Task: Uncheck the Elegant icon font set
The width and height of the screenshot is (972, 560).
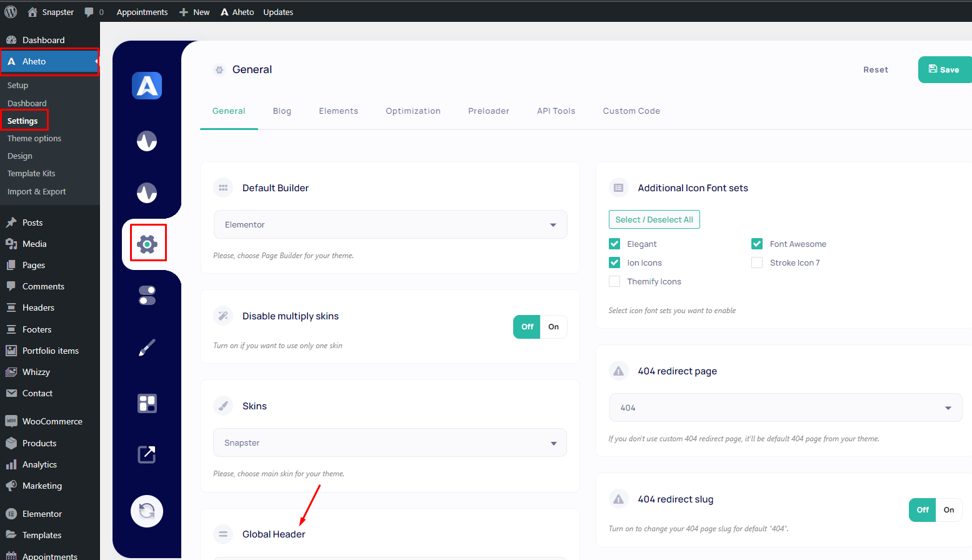Action: point(614,244)
